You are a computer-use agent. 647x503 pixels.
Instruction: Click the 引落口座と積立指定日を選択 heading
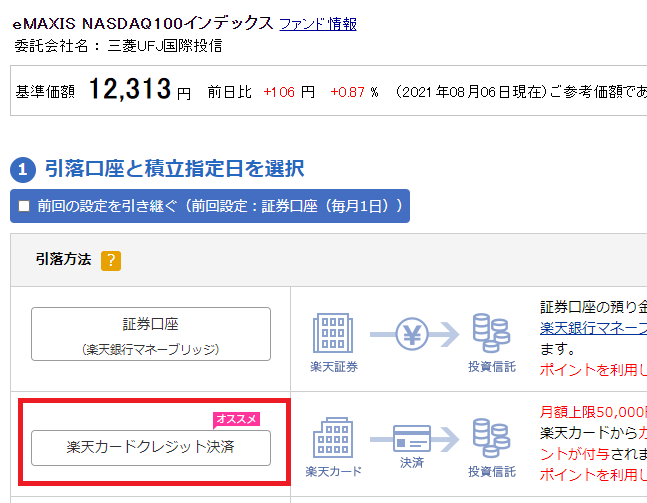click(x=175, y=168)
